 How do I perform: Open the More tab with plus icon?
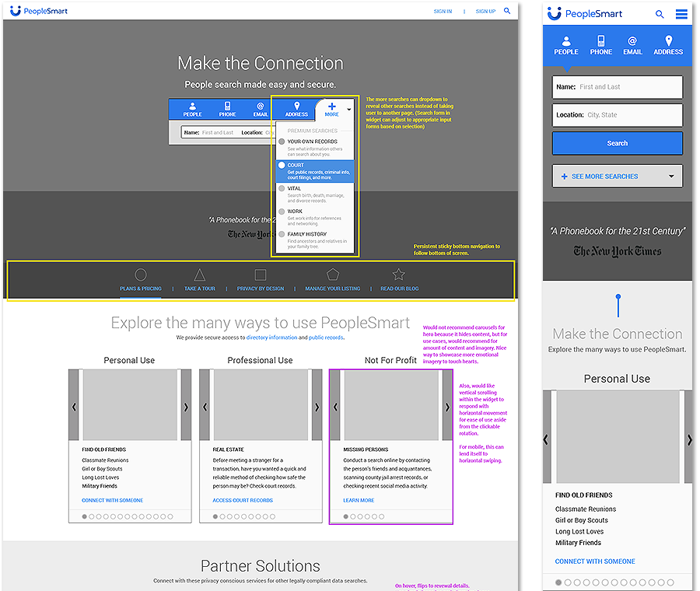(331, 109)
